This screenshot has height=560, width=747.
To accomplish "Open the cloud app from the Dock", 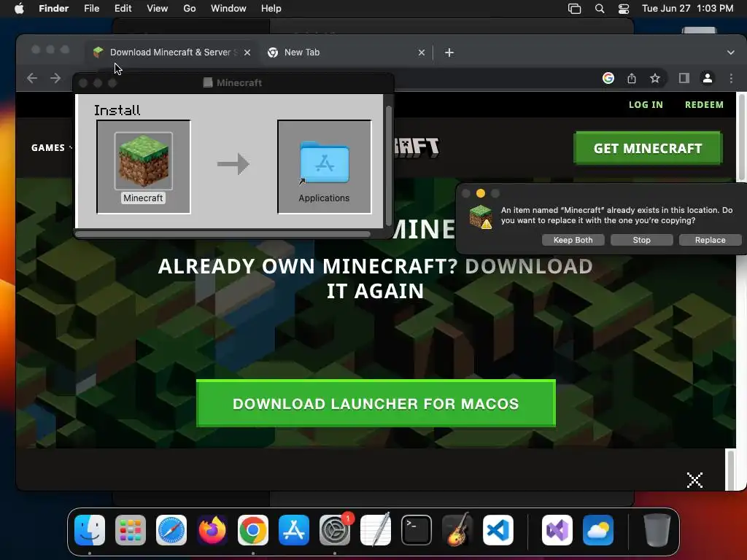I will (x=598, y=530).
